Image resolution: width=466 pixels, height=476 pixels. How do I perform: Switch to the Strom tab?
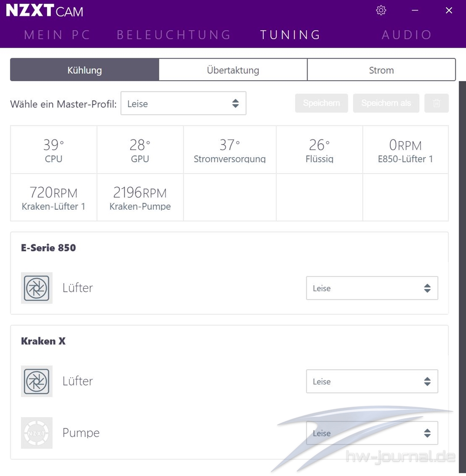(x=381, y=70)
